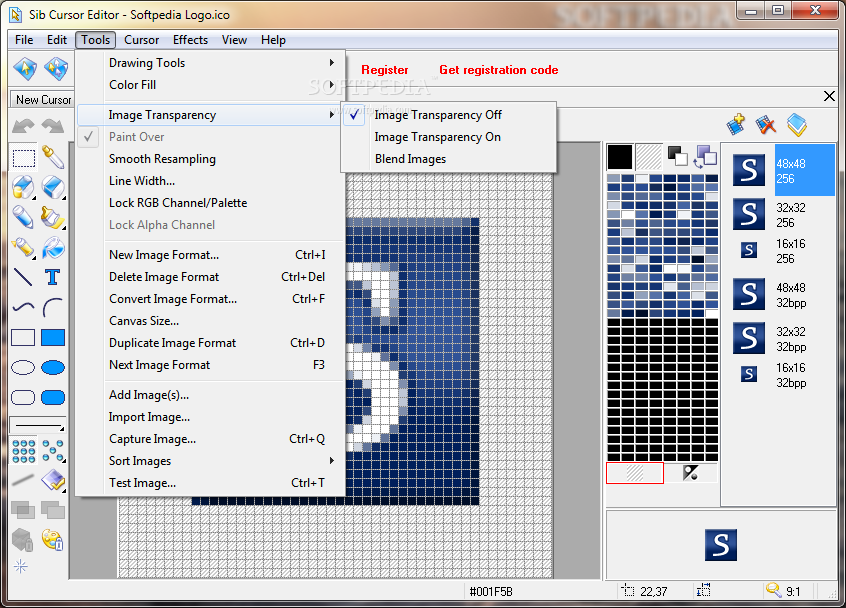Pick the color picker eyedropper tool

[x=53, y=157]
